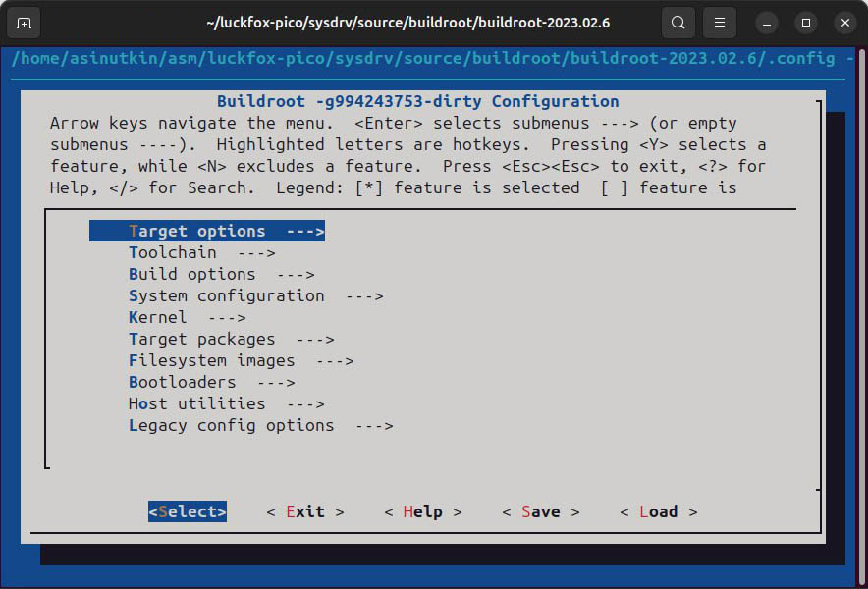Open the Filesystem images submenu
868x589 pixels.
point(241,360)
